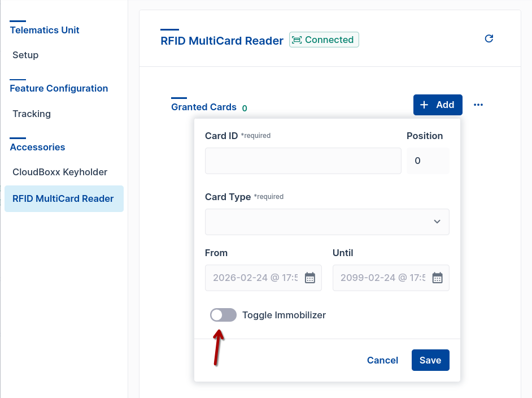Click the refresh icon next to Connected
Screen dimensions: 532x398
(489, 38)
